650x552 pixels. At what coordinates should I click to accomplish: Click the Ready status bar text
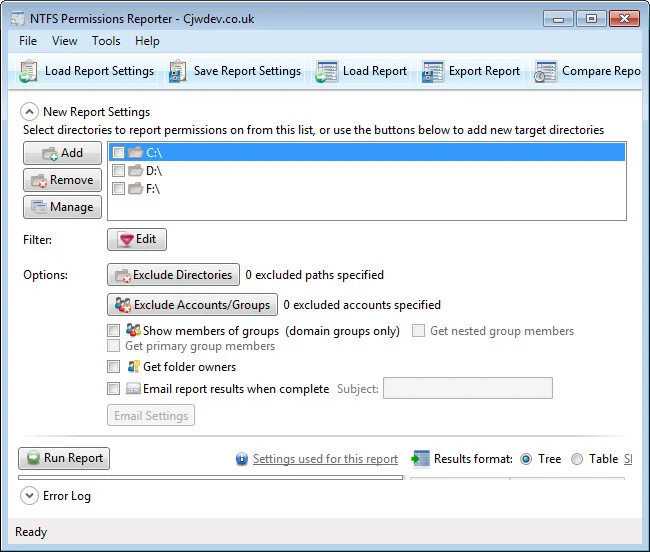pos(31,532)
